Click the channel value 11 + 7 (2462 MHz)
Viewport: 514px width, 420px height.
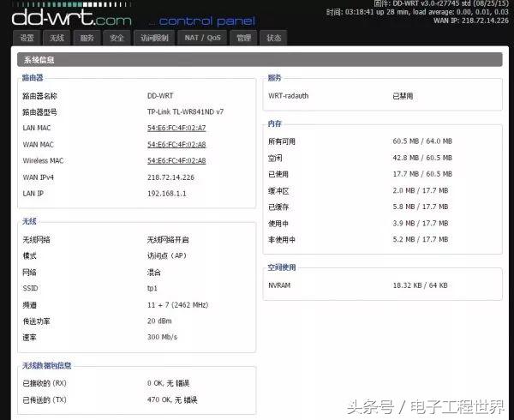pos(177,305)
